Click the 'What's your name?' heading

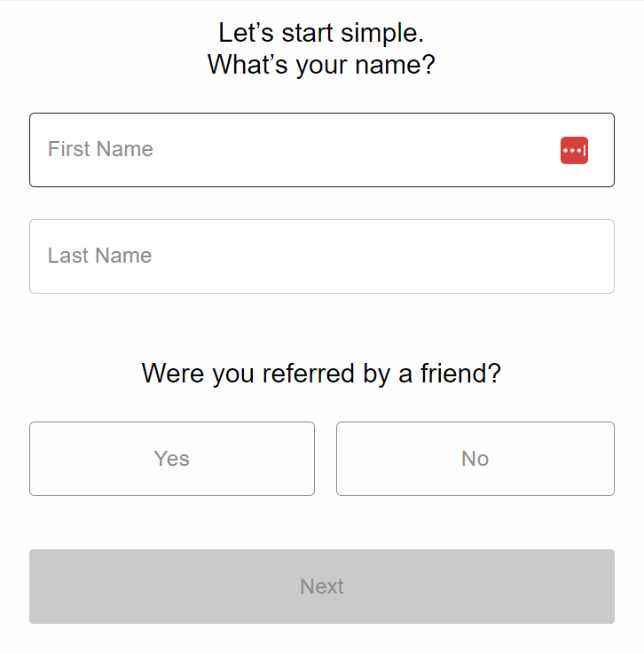click(321, 65)
